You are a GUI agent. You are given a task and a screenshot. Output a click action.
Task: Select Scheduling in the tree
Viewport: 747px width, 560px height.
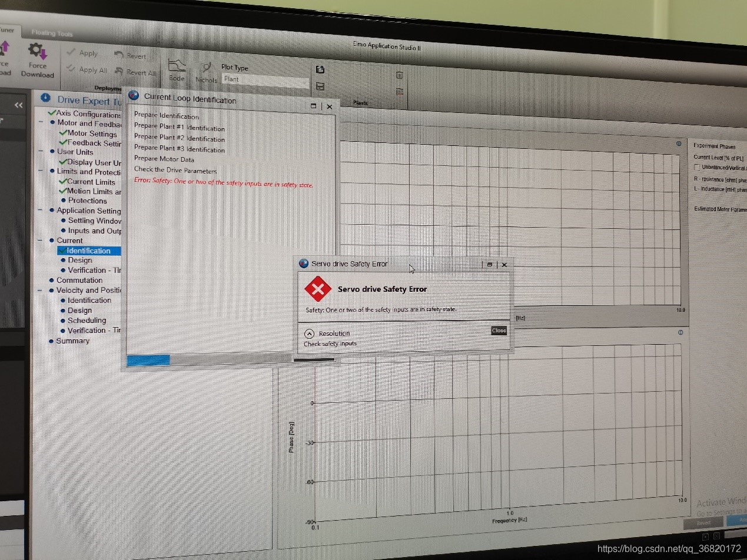point(87,320)
